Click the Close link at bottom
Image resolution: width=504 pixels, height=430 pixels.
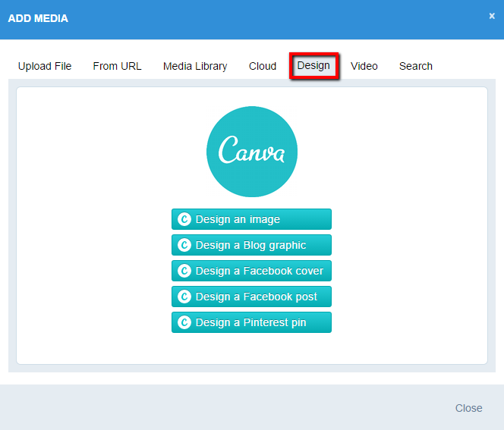point(468,408)
